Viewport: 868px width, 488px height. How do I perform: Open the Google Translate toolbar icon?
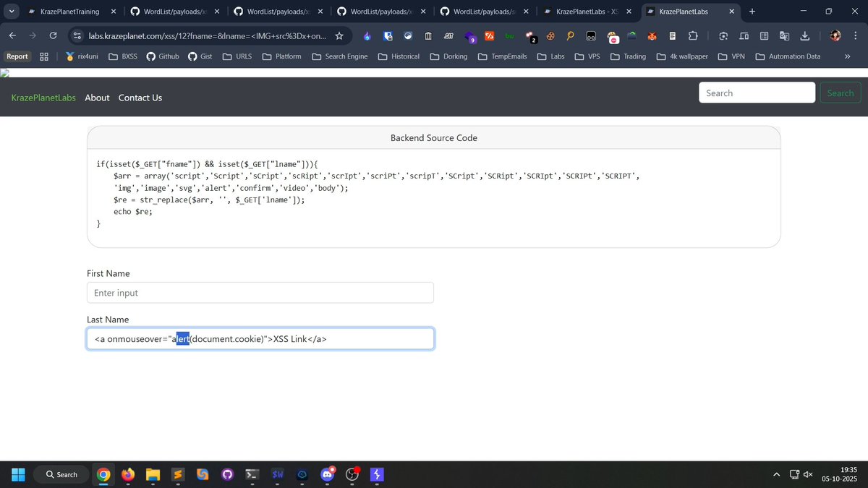[x=784, y=36]
